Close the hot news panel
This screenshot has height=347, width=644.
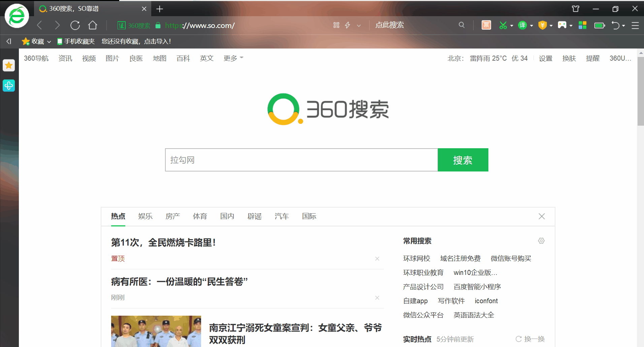pyautogui.click(x=542, y=216)
